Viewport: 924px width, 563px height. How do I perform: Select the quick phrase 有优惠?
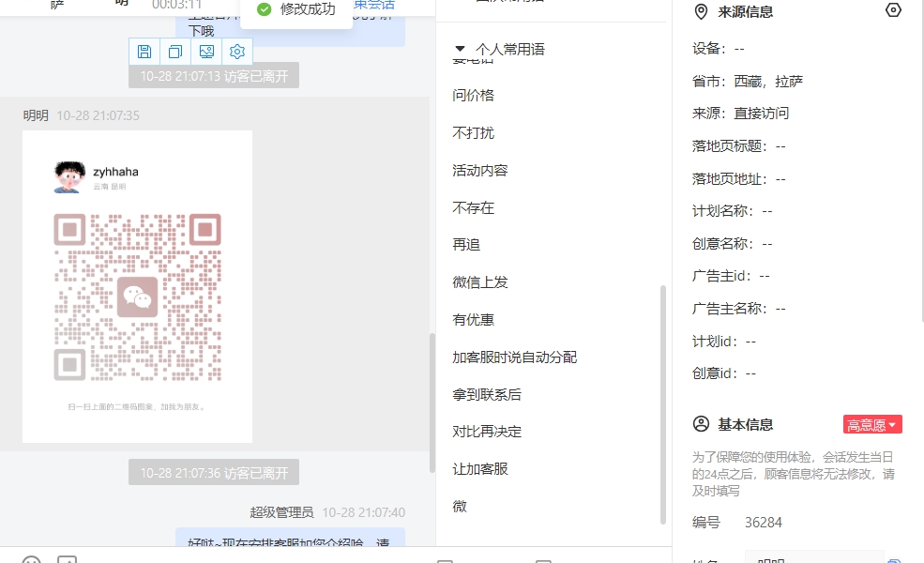[x=473, y=320]
